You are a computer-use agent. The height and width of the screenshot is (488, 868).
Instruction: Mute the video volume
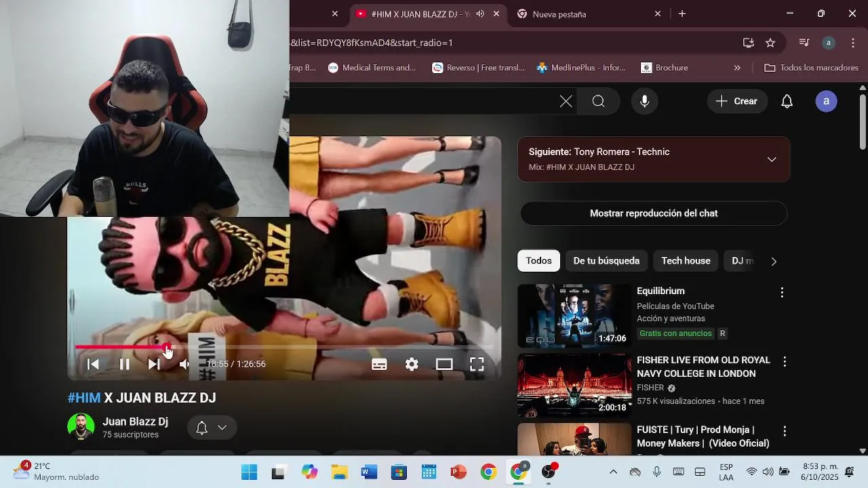tap(184, 364)
